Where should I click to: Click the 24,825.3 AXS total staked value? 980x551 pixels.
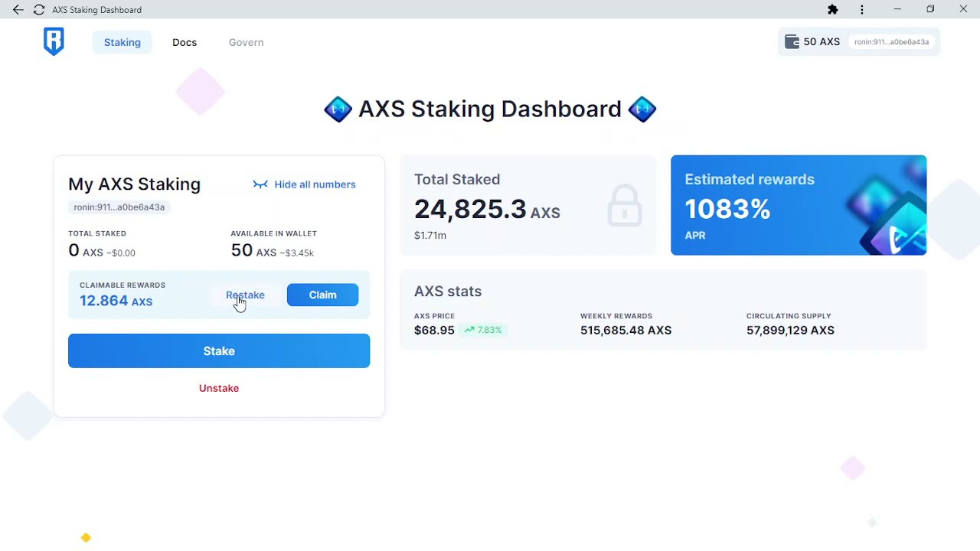[487, 209]
